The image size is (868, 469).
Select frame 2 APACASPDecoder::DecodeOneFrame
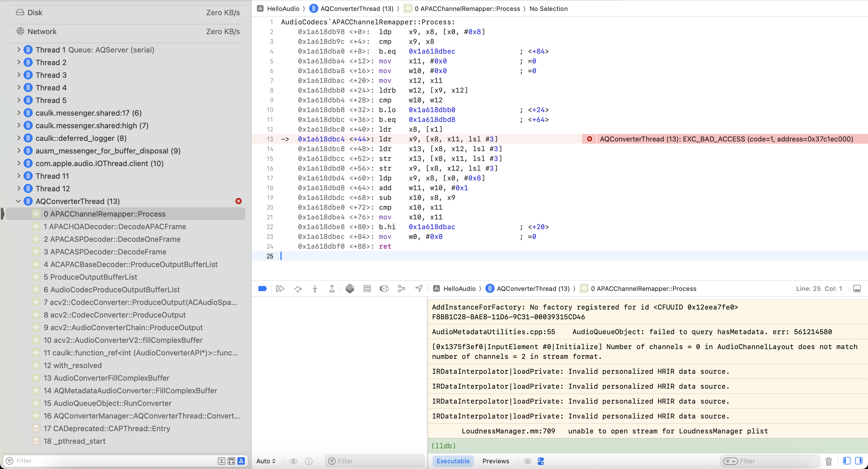(125, 239)
